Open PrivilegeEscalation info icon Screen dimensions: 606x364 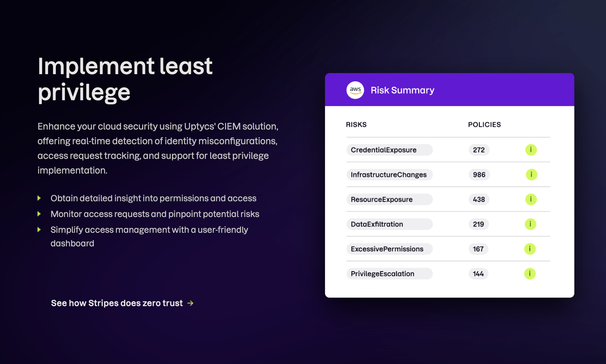coord(530,274)
